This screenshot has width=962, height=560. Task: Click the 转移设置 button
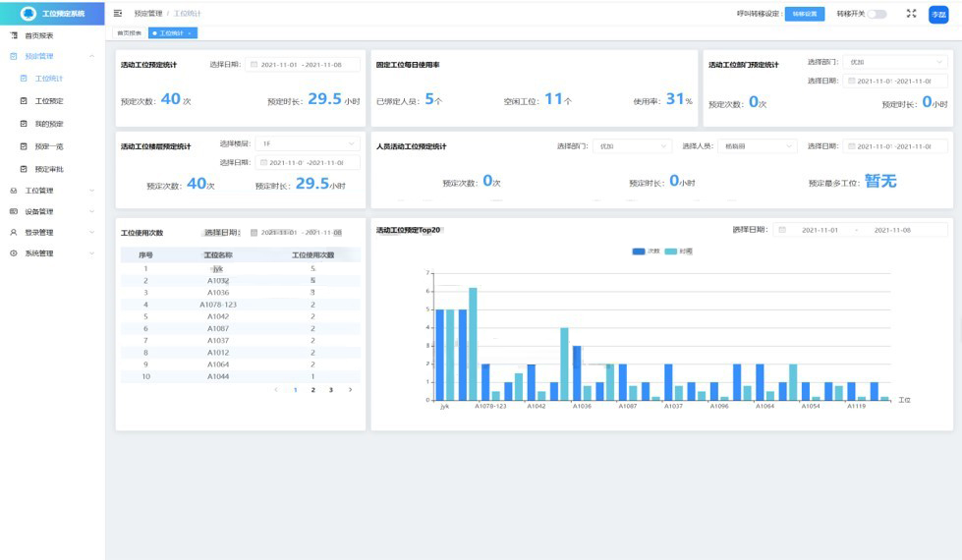coord(804,14)
